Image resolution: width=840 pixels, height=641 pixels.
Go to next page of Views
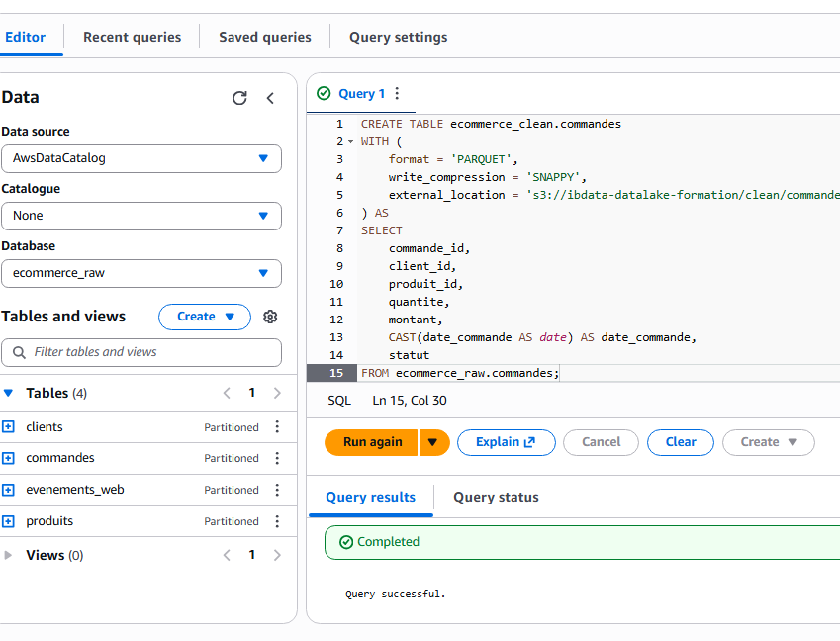tap(277, 555)
